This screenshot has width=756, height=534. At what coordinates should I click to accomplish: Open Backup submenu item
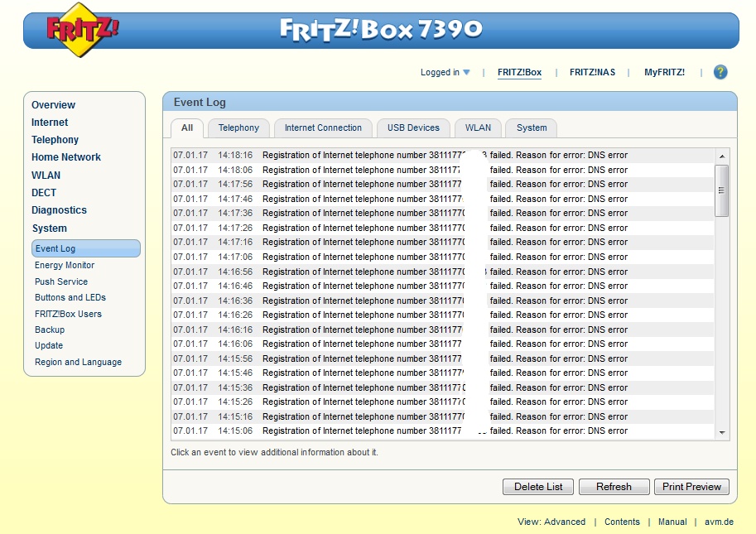50,330
